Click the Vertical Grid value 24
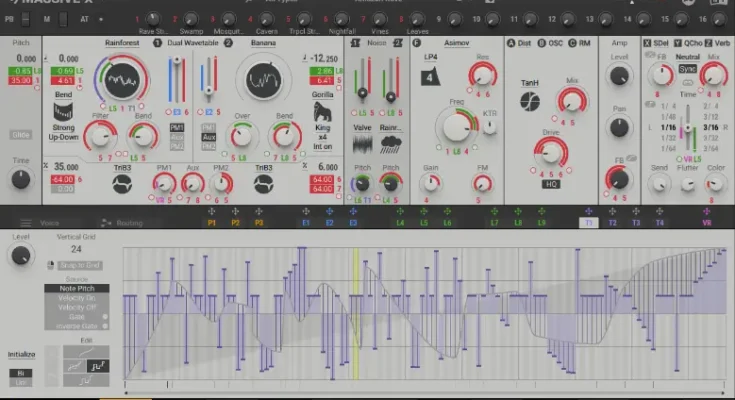 76,249
